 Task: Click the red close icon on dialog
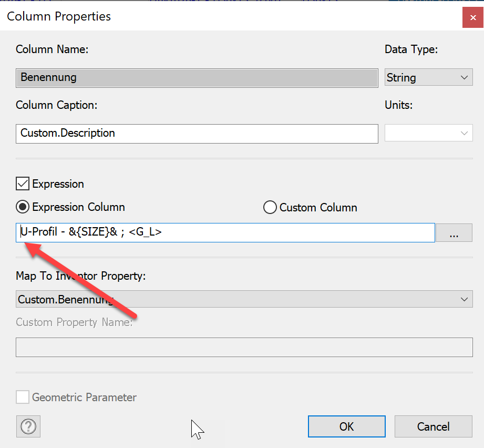(472, 17)
